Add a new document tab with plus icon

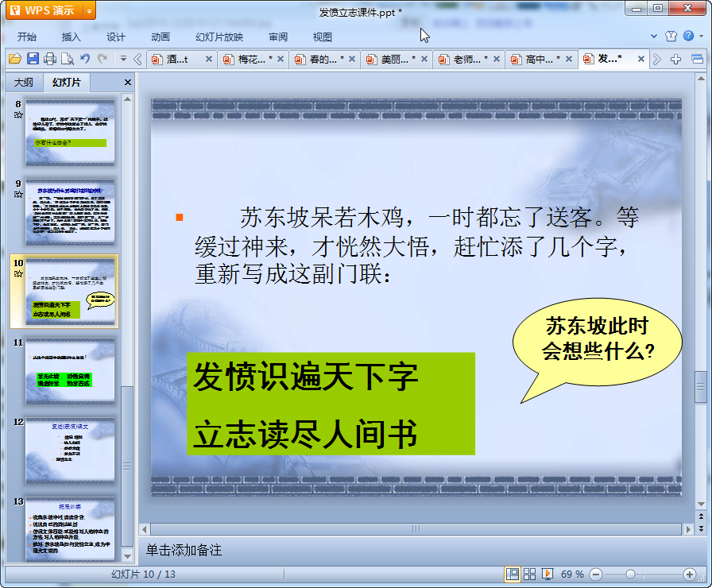675,59
